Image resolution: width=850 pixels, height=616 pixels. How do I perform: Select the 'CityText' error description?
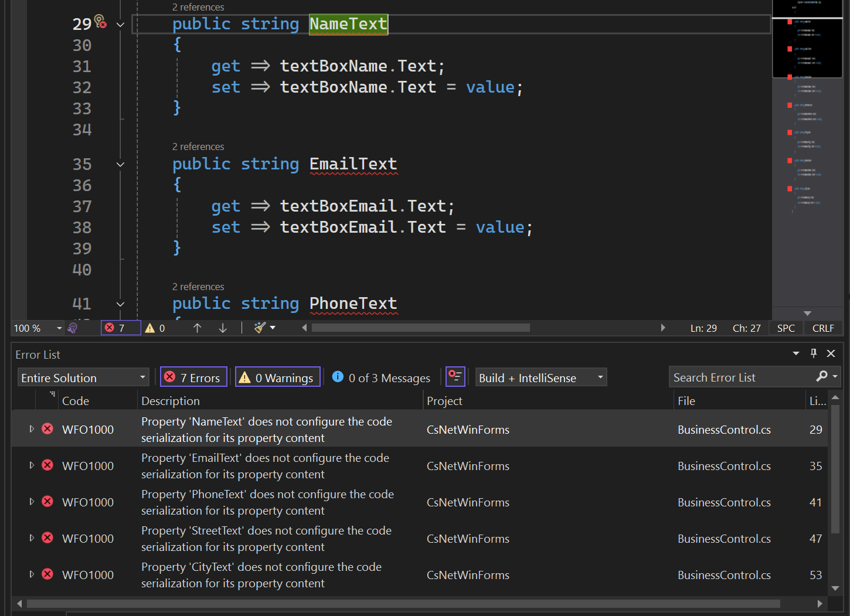point(261,575)
